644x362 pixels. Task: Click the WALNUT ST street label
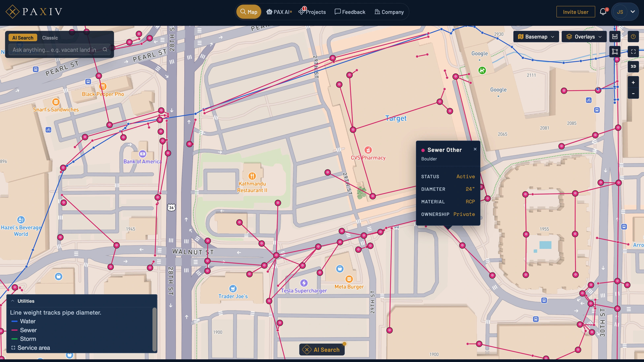click(x=193, y=252)
